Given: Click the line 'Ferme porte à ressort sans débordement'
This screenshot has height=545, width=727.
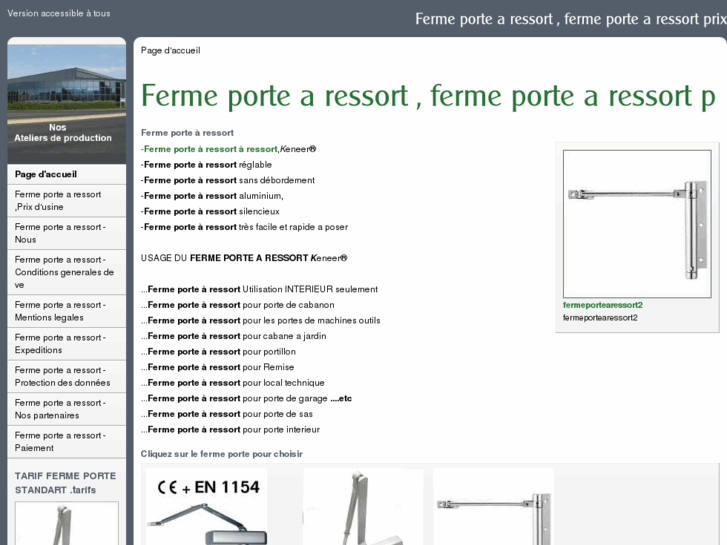Looking at the screenshot, I should pos(228,180).
